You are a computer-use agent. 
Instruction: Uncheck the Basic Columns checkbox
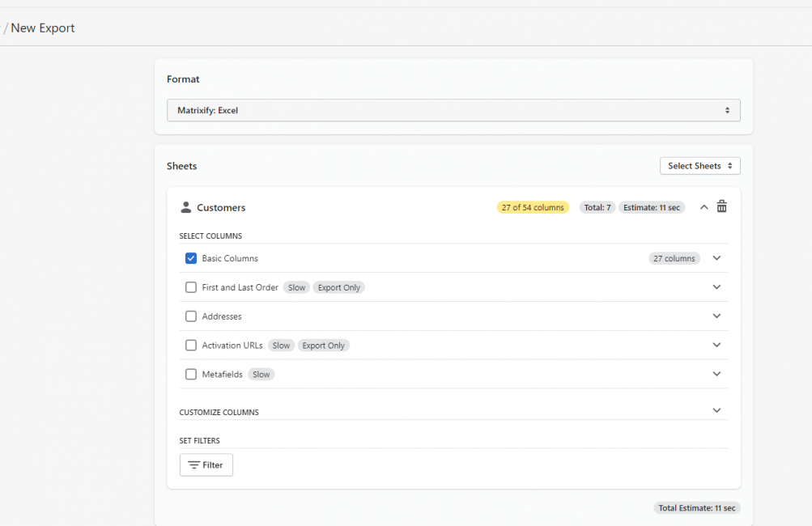(190, 257)
